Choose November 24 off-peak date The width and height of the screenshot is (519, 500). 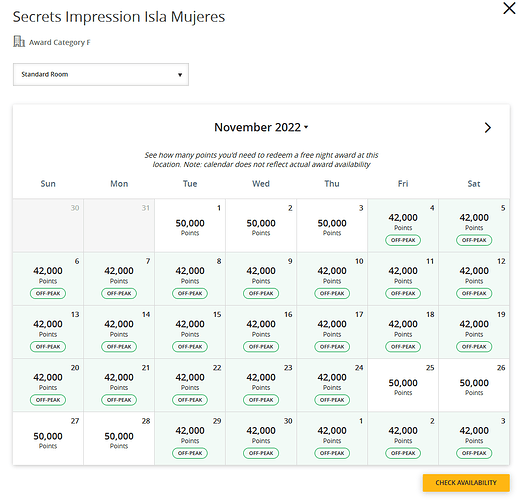(332, 385)
